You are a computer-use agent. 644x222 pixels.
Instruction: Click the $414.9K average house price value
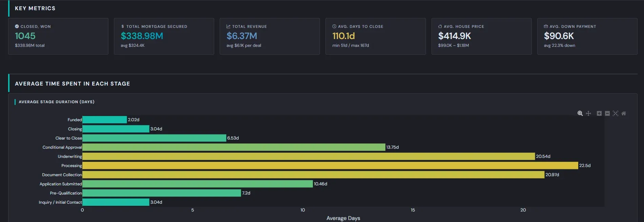pos(455,36)
